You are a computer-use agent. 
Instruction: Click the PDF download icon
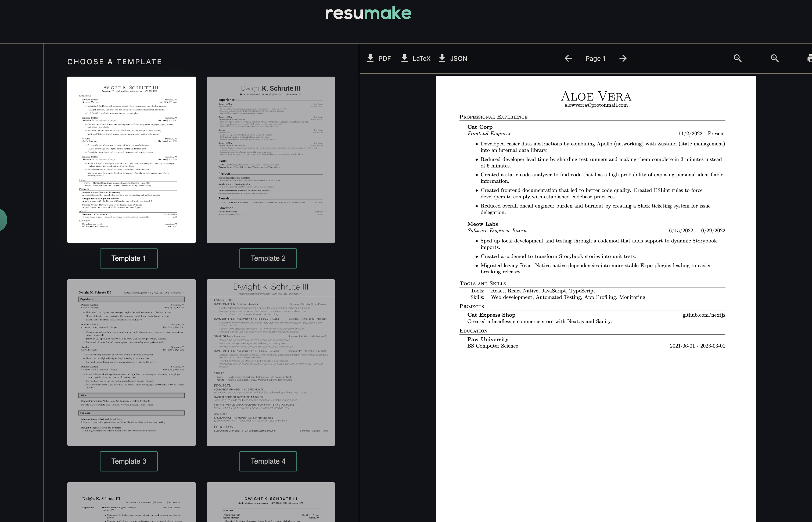[370, 58]
